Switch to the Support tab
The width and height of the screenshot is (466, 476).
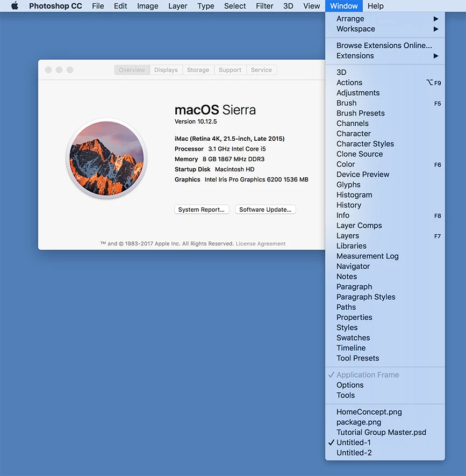(x=230, y=70)
